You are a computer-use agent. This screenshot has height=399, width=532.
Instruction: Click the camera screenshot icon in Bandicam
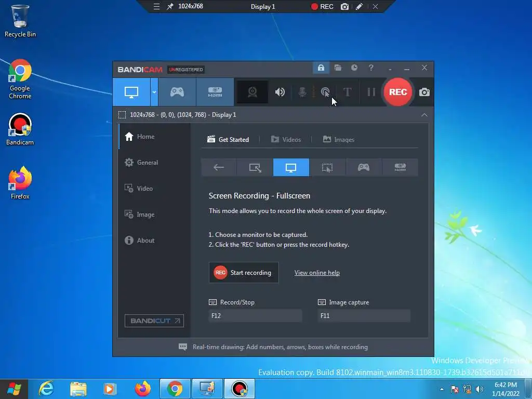pyautogui.click(x=424, y=92)
